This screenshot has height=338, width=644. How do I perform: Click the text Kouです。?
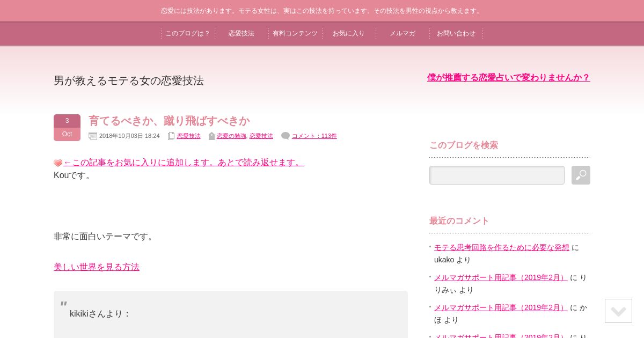pyautogui.click(x=74, y=175)
